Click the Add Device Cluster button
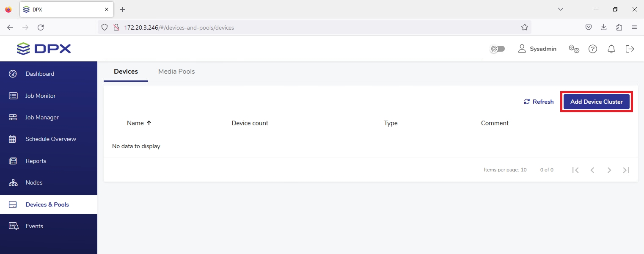Viewport: 644px width, 254px height. pos(596,102)
